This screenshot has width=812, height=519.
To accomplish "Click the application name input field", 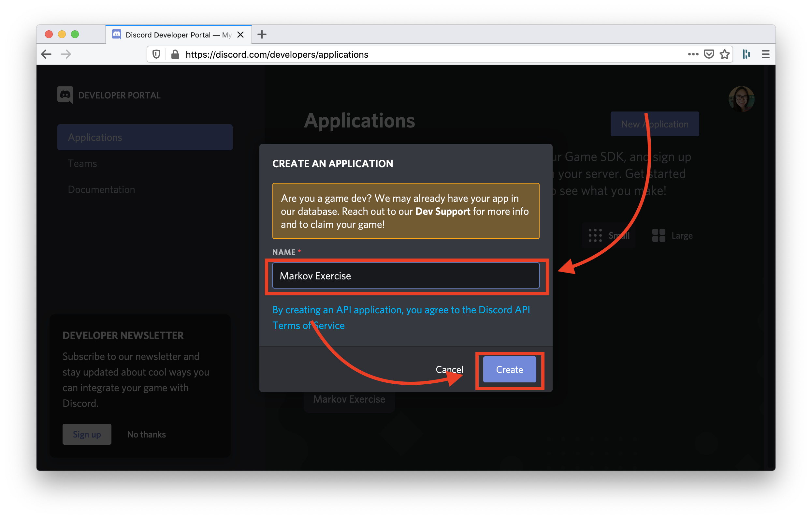I will (407, 275).
